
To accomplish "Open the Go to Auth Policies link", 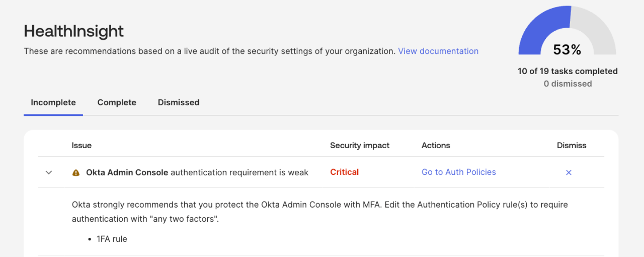I will point(458,172).
